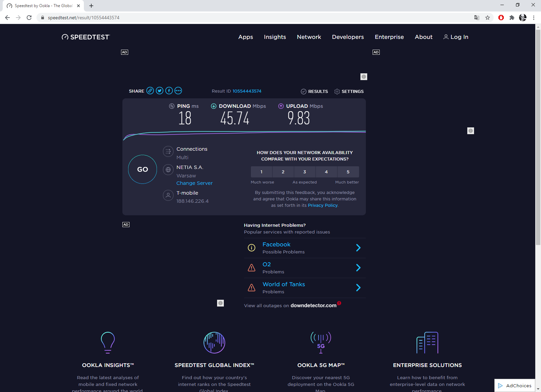Viewport: 541px width, 392px height.
Task: Rate network availability 3, as expected
Action: tap(305, 172)
